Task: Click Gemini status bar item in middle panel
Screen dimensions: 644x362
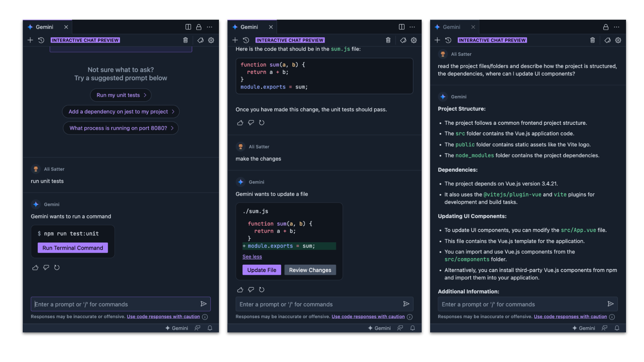Action: 379,328
